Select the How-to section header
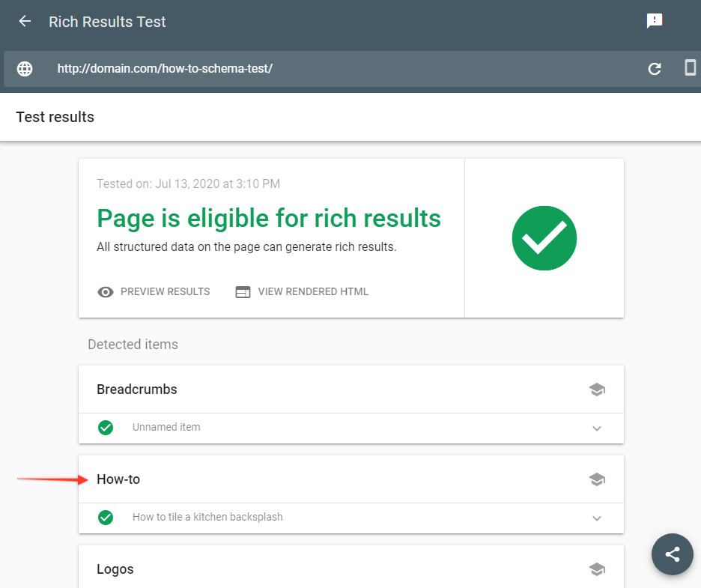701x588 pixels. click(118, 479)
